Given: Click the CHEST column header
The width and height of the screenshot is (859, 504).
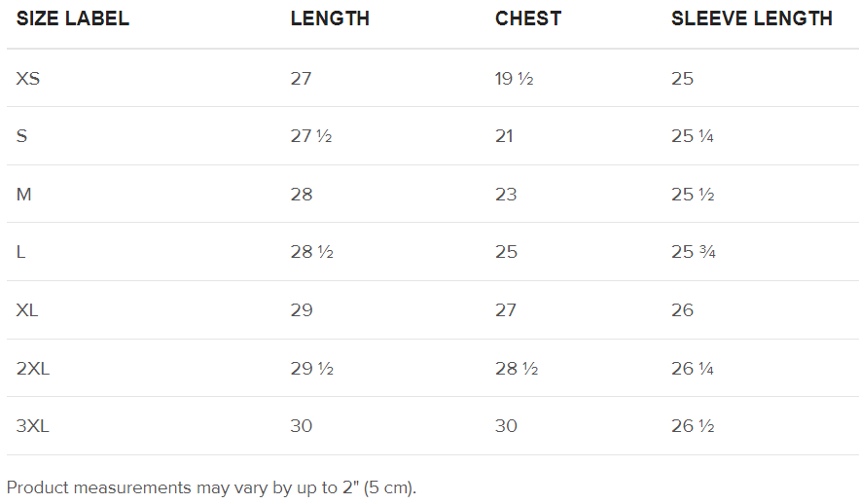Looking at the screenshot, I should point(528,18).
